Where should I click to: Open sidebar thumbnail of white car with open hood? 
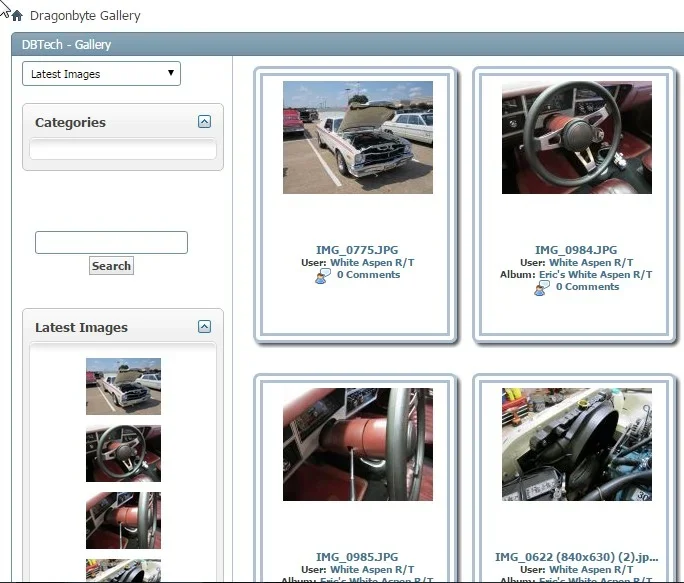pos(123,386)
